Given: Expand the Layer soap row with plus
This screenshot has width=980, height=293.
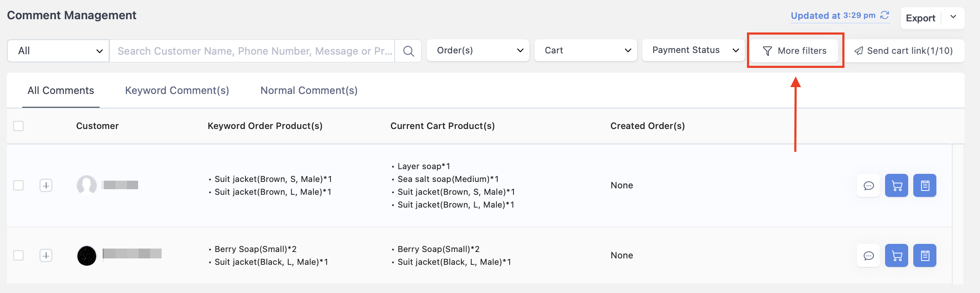Looking at the screenshot, I should pos(46,185).
